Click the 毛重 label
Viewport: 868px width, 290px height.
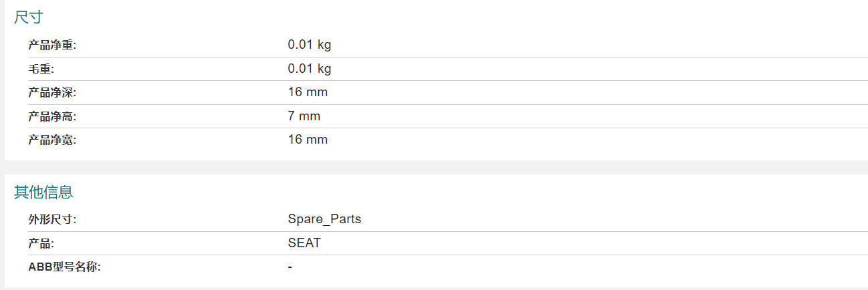[41, 69]
